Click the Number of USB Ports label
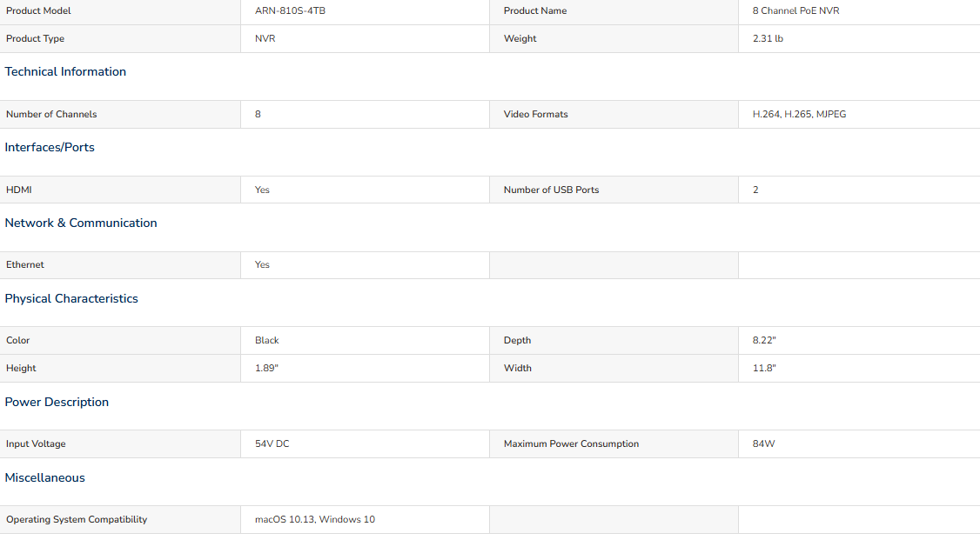980x540 pixels. (x=551, y=190)
